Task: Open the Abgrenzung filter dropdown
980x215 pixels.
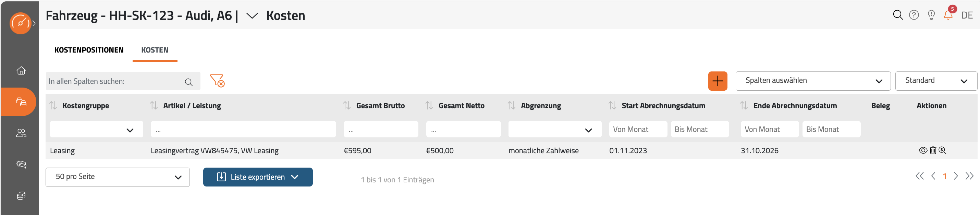Action: coord(555,129)
